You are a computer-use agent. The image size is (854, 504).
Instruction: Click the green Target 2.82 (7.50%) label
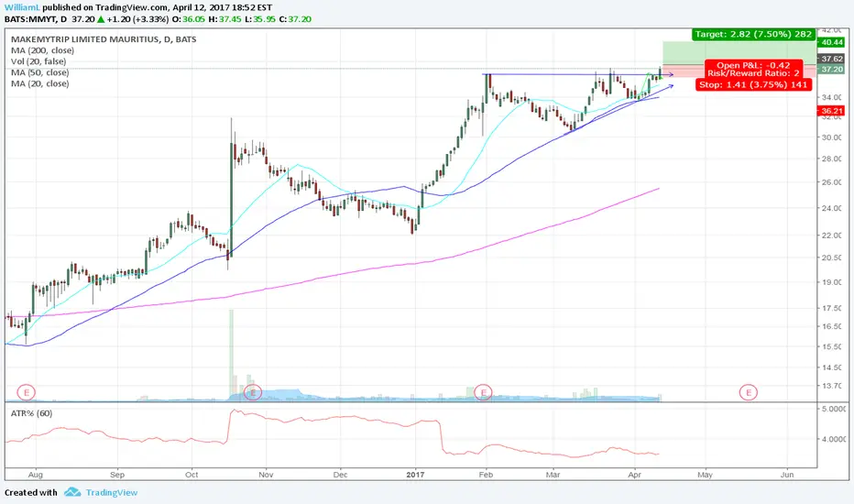click(x=754, y=34)
